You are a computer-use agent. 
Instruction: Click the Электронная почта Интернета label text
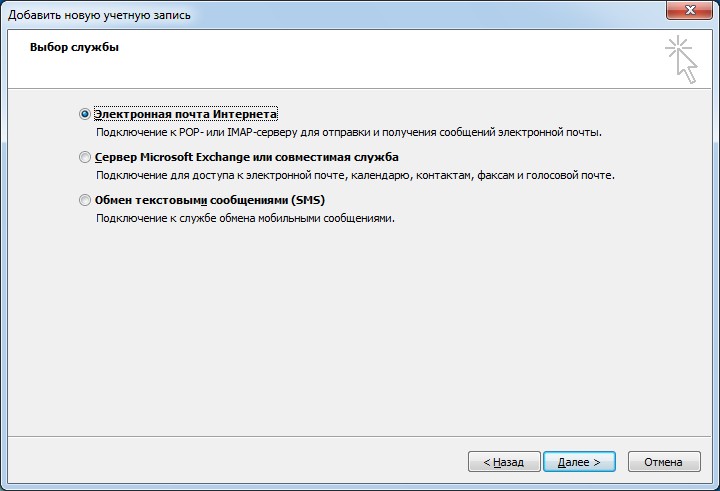[185, 115]
